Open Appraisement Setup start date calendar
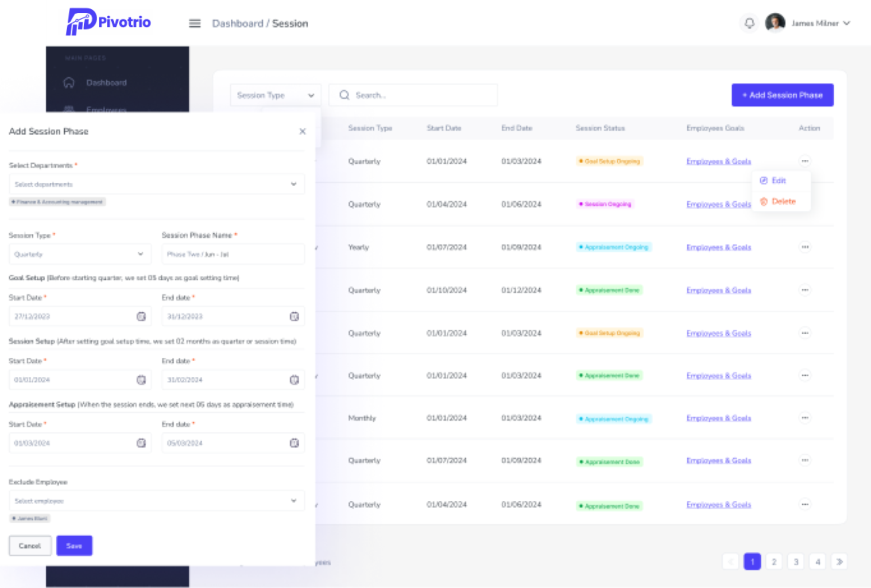The height and width of the screenshot is (588, 871). pos(141,443)
